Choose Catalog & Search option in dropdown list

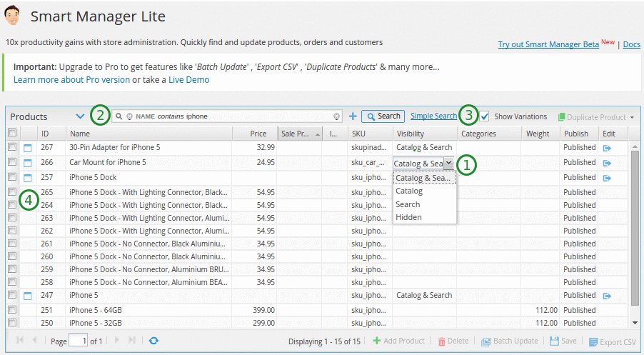(425, 178)
